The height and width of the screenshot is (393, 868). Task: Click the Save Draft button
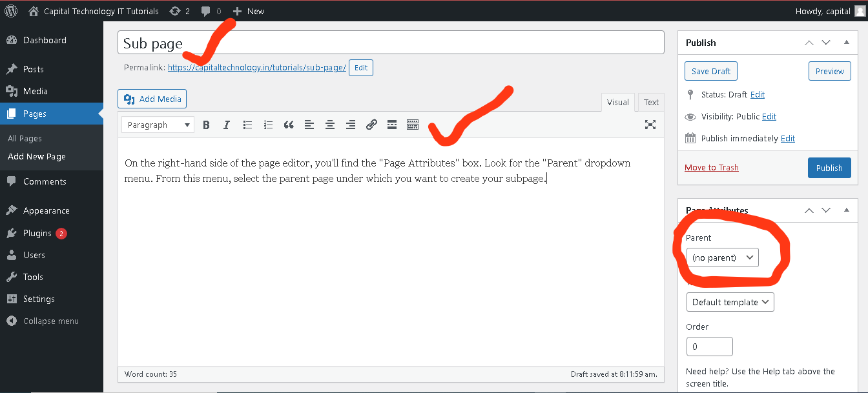[x=711, y=72]
